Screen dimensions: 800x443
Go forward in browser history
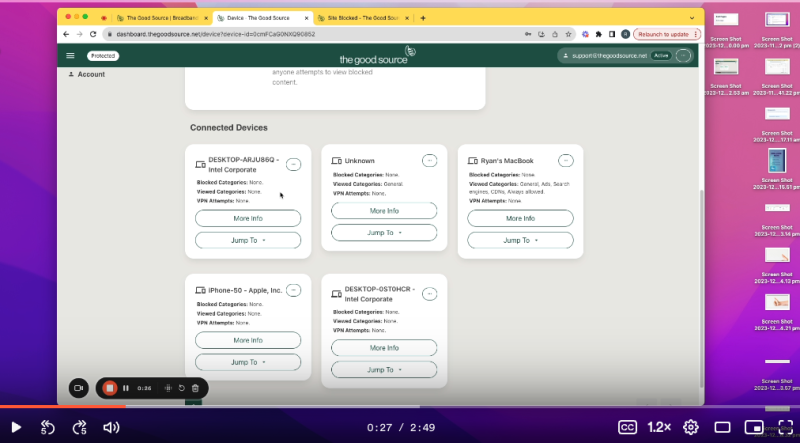(x=79, y=34)
